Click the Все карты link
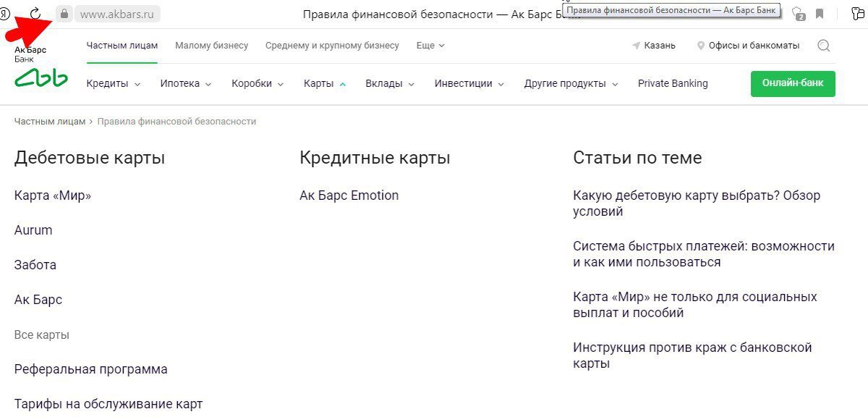The image size is (868, 417). tap(41, 334)
